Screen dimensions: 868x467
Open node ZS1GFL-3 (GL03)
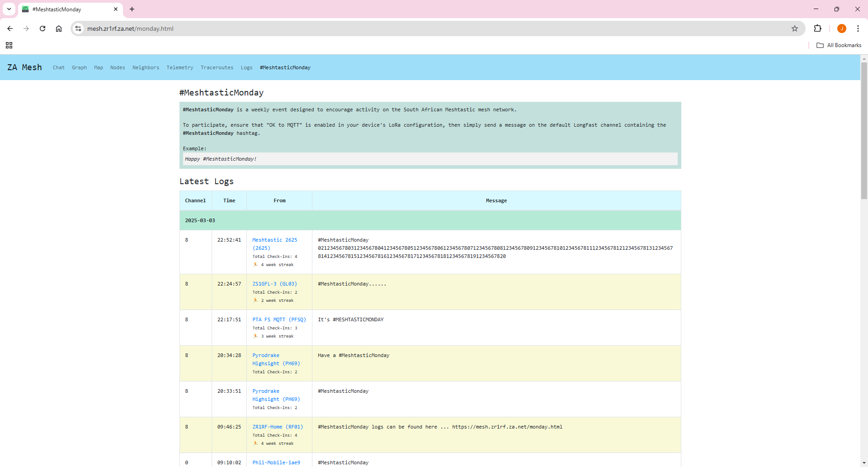(x=275, y=284)
